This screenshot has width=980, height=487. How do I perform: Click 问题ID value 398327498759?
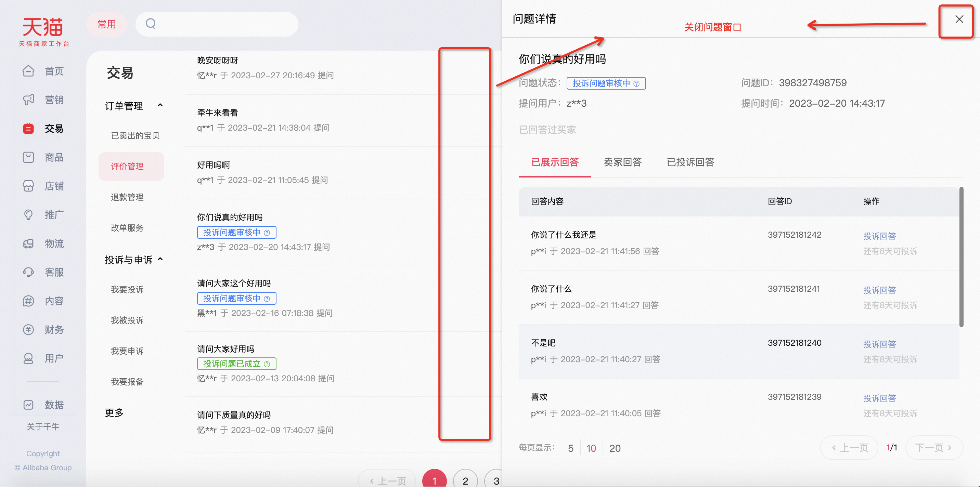(813, 83)
